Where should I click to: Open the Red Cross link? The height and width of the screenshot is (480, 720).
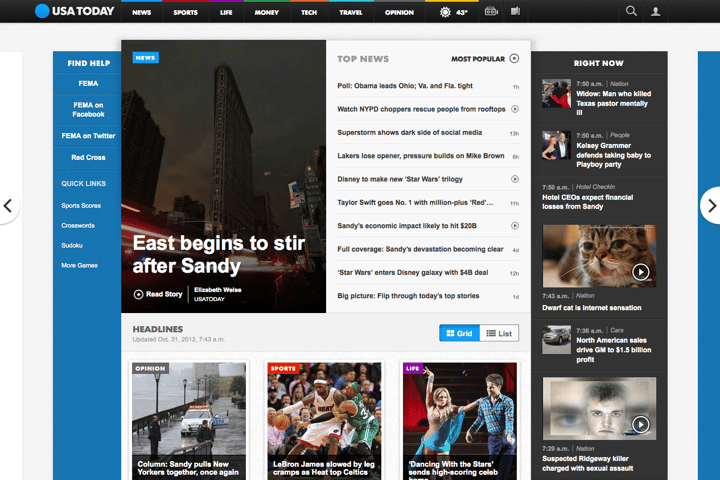click(88, 158)
